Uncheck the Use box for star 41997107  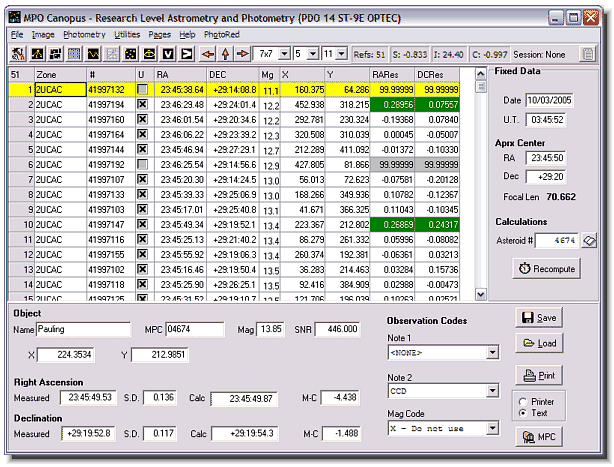[x=143, y=179]
